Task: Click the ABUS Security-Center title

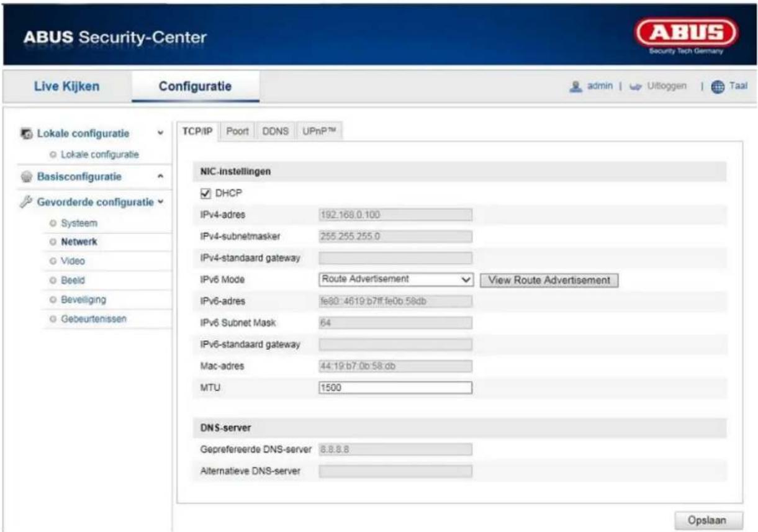Action: coord(115,38)
